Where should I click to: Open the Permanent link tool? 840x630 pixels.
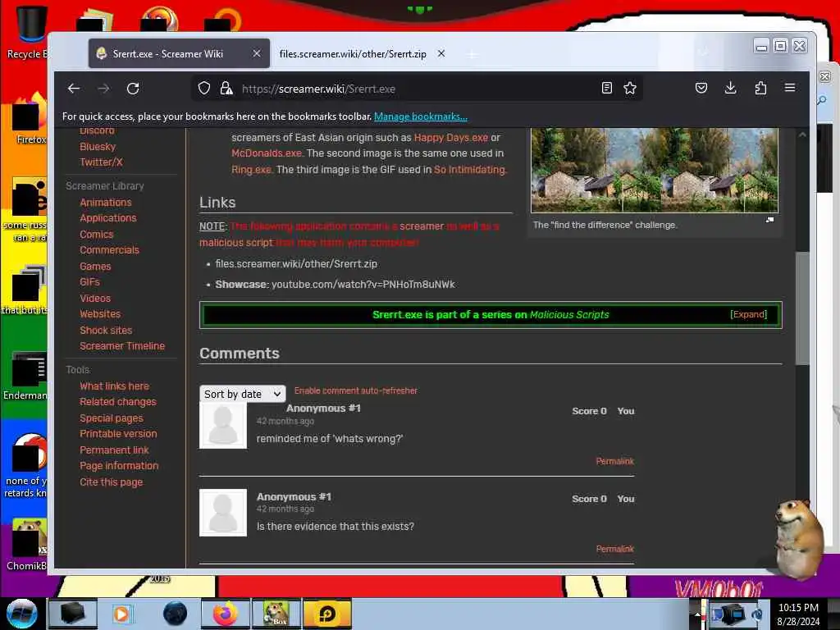(114, 450)
